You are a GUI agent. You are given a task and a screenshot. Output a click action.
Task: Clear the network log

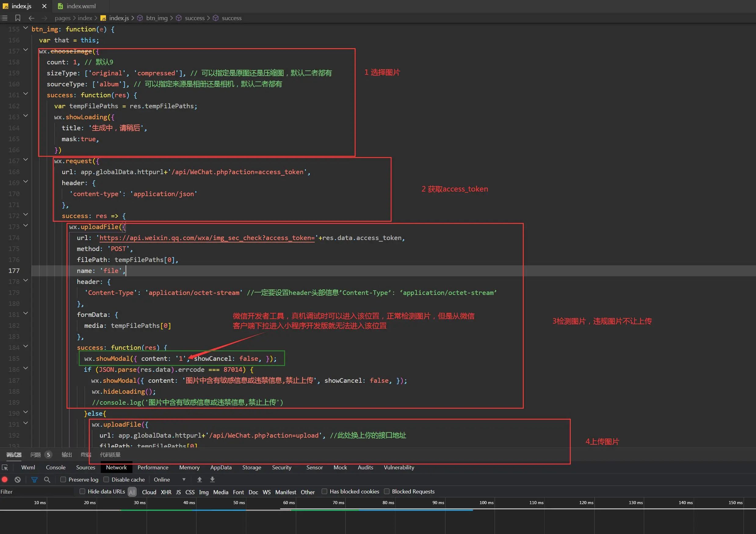coord(18,479)
